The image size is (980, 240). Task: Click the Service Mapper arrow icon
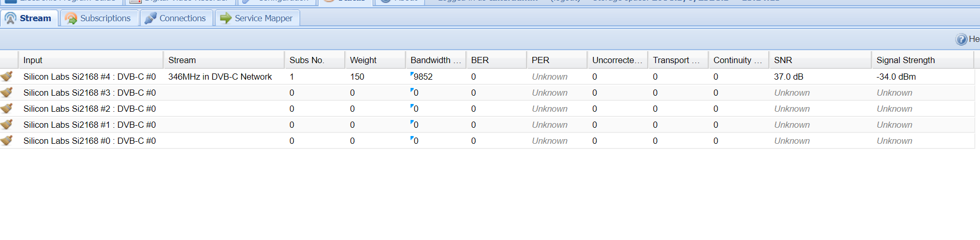pyautogui.click(x=226, y=19)
